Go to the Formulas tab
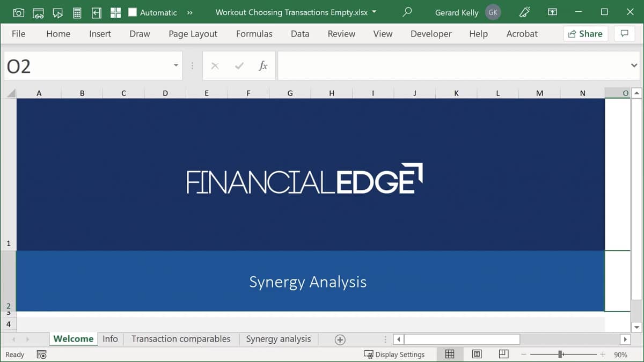 pos(254,34)
